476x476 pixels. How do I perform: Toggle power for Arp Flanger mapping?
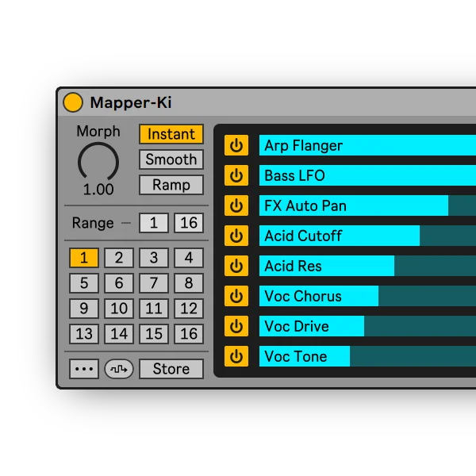(x=236, y=145)
